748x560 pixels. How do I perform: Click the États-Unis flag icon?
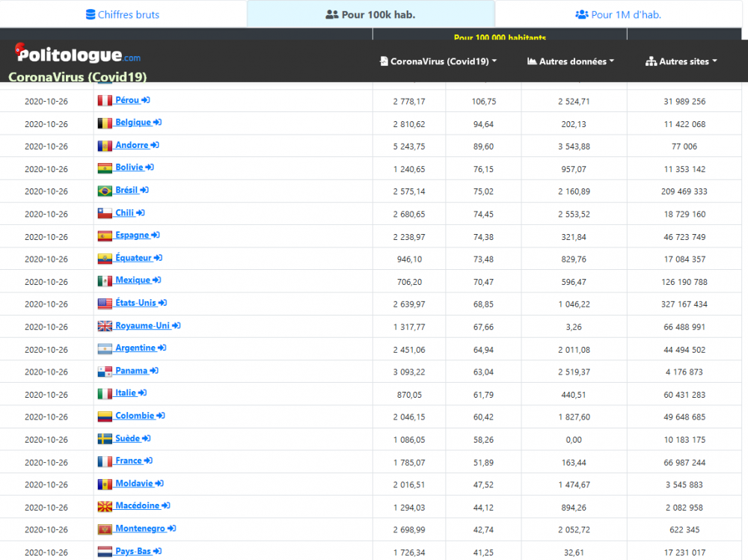point(105,304)
